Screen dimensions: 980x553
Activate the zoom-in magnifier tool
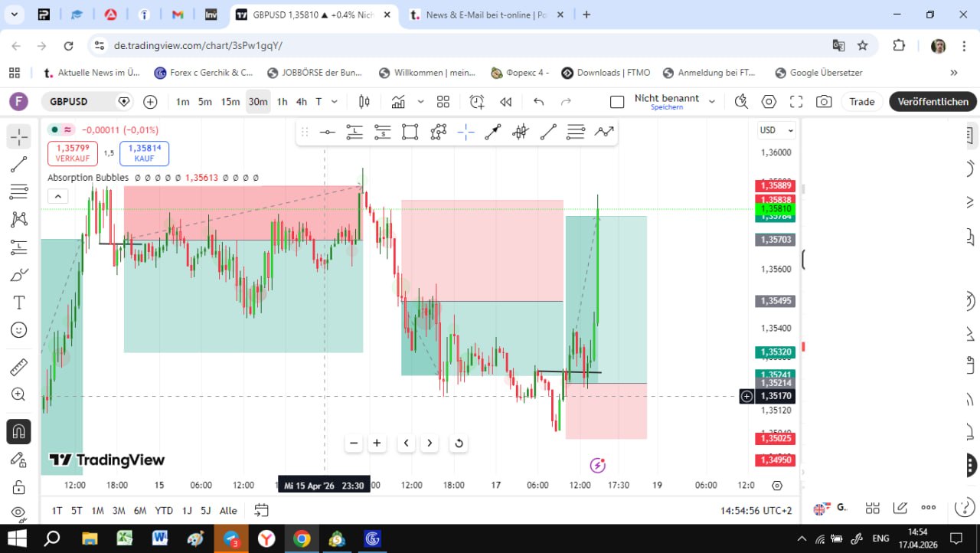[x=18, y=394]
